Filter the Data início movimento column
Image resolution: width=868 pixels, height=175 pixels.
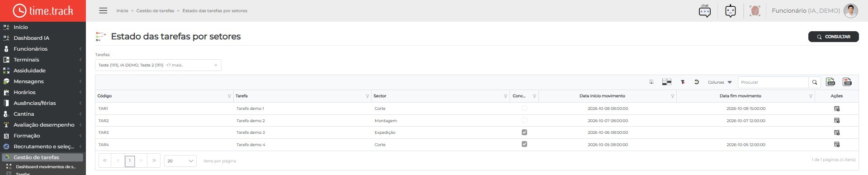click(x=672, y=96)
